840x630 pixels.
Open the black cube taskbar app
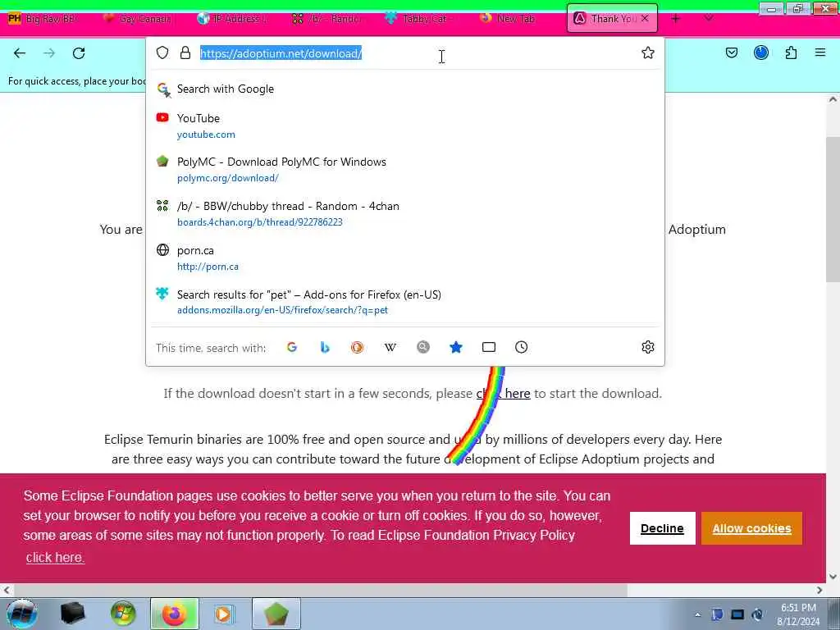[x=72, y=614]
